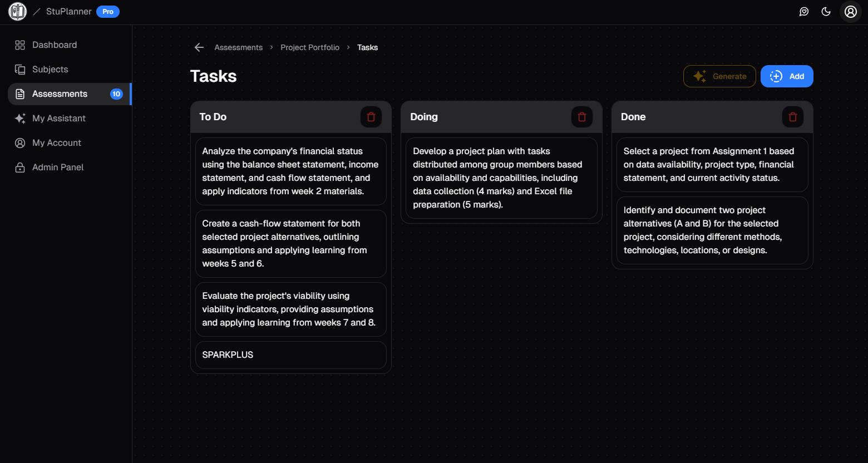Open My Assistant page
The width and height of the screenshot is (868, 463).
click(70, 119)
